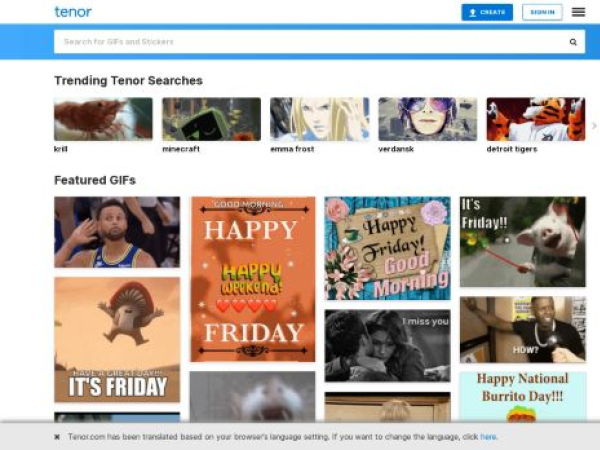600x450 pixels.
Task: Click the search magnifier icon
Action: click(573, 42)
